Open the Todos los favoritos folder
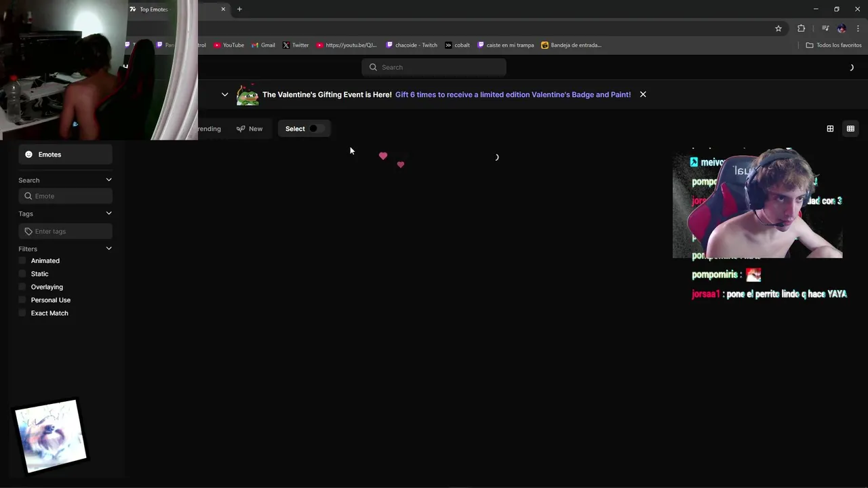The height and width of the screenshot is (488, 868). (833, 45)
